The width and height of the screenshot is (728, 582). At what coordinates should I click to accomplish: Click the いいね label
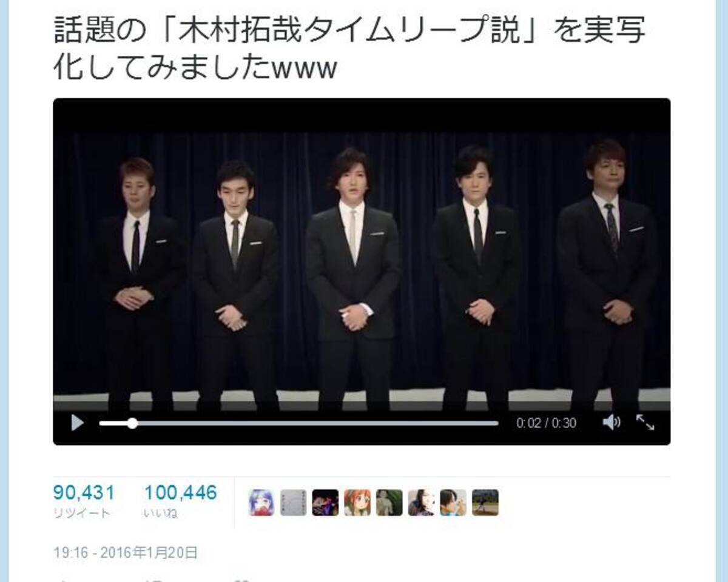(x=161, y=513)
